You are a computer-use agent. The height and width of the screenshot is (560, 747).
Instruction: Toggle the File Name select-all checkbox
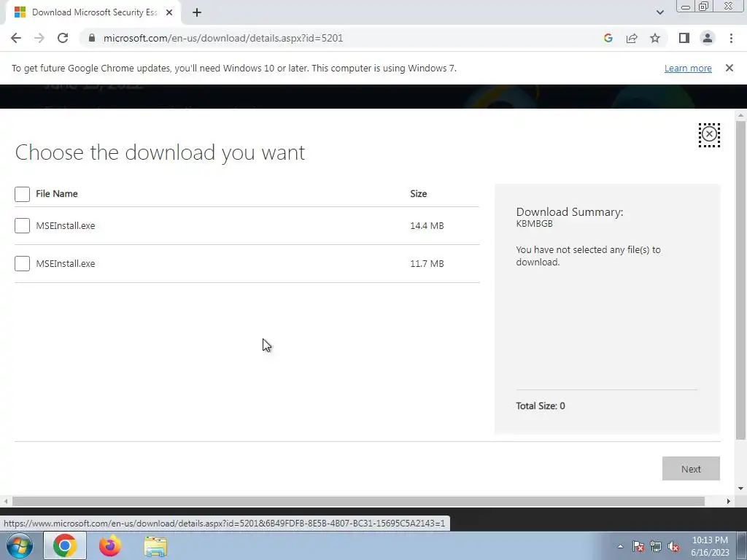pos(22,194)
